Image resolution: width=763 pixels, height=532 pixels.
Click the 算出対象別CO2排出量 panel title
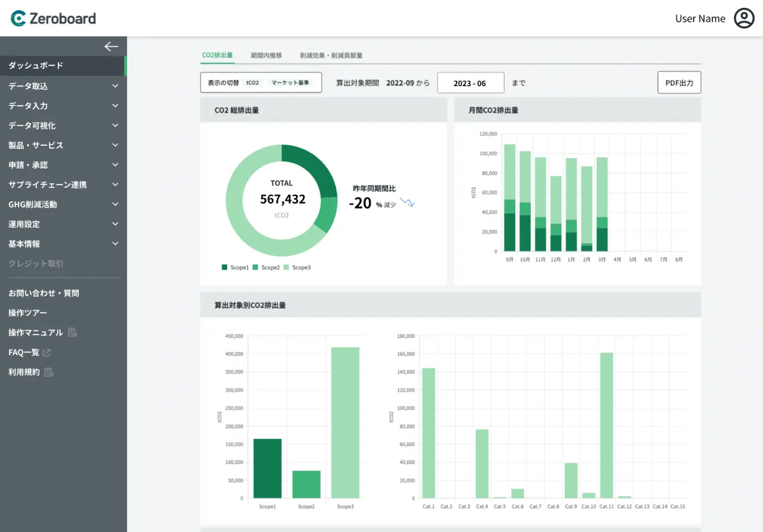pos(250,305)
